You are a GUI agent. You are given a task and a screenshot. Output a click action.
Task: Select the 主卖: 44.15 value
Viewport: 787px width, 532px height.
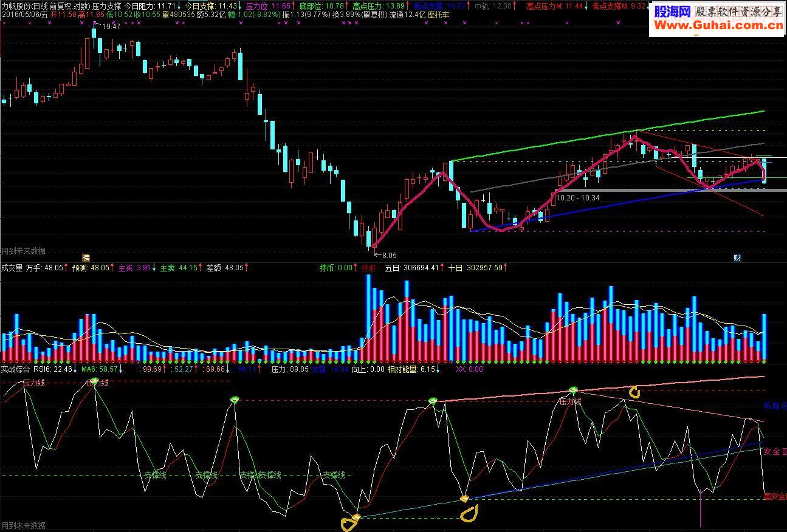point(179,267)
